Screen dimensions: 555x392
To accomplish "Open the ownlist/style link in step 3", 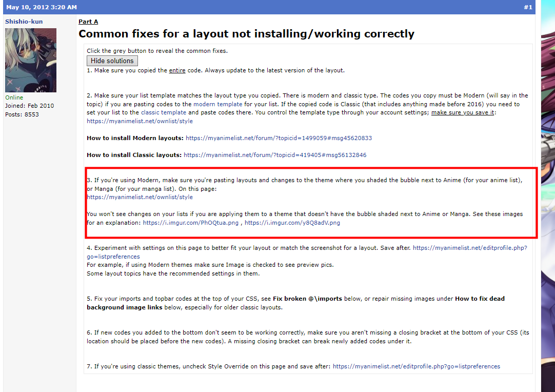I will tap(140, 197).
